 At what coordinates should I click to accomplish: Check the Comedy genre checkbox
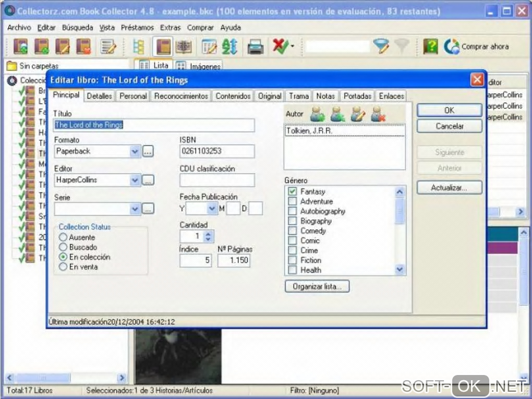click(292, 231)
